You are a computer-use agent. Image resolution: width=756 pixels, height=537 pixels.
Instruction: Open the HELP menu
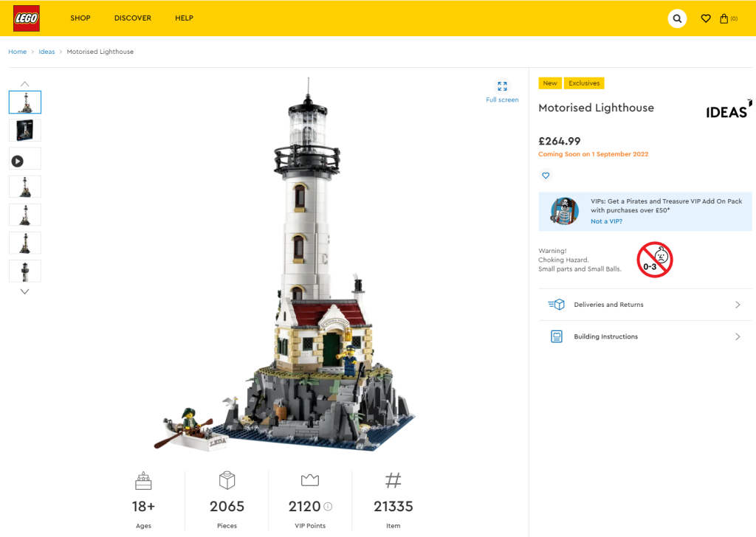(184, 18)
